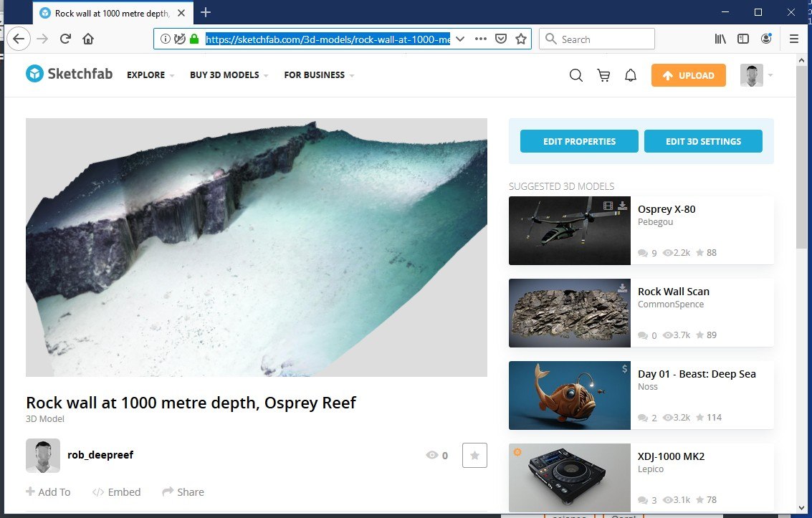Go to Firefox home icon
812x518 pixels.
tap(88, 39)
